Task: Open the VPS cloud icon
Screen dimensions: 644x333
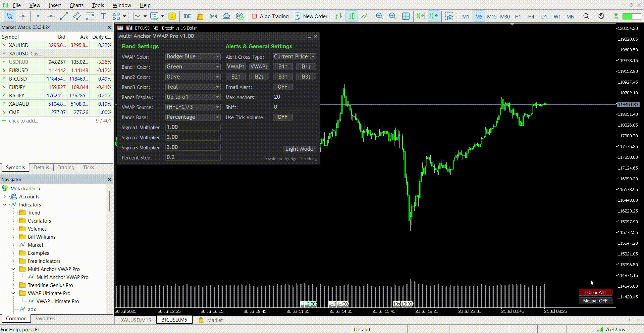Action: (x=226, y=16)
